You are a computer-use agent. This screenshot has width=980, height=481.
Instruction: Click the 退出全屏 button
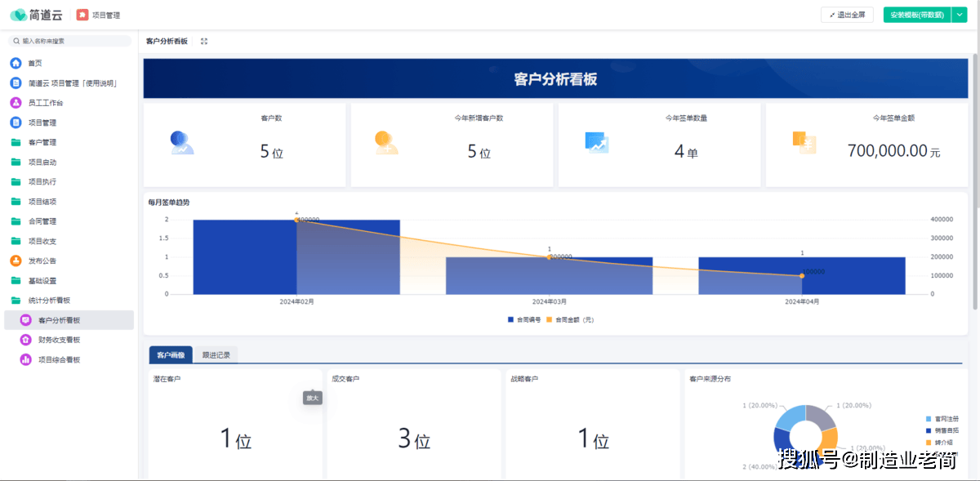(x=849, y=15)
